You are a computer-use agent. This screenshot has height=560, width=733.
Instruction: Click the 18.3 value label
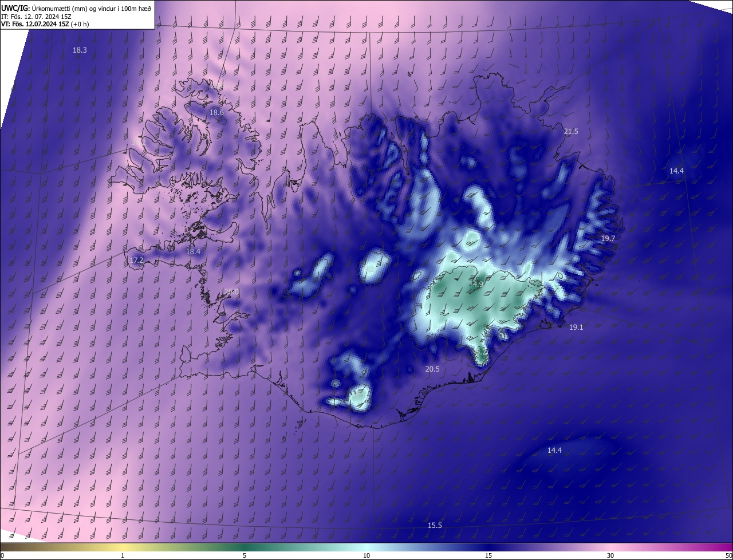(80, 50)
